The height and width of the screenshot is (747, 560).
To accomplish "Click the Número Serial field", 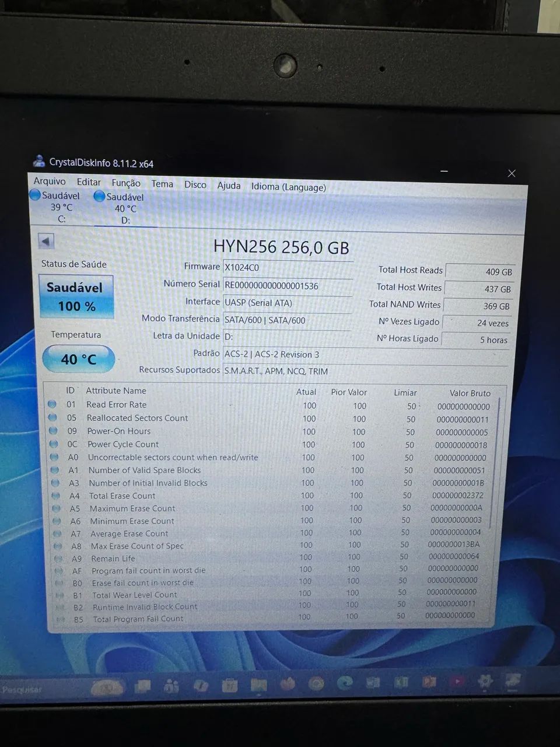I will (x=288, y=285).
